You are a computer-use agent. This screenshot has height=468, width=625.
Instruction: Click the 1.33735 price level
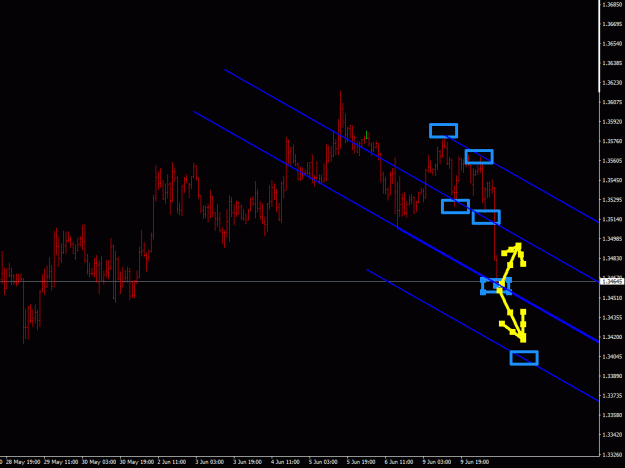point(613,395)
